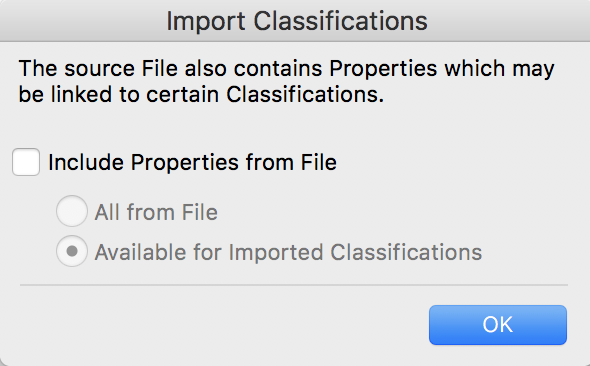Click the filled dot radio for Imported Classifications

pyautogui.click(x=72, y=251)
